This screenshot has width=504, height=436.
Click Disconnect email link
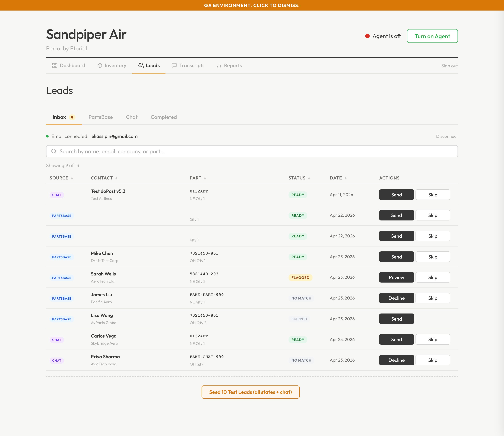tap(447, 136)
